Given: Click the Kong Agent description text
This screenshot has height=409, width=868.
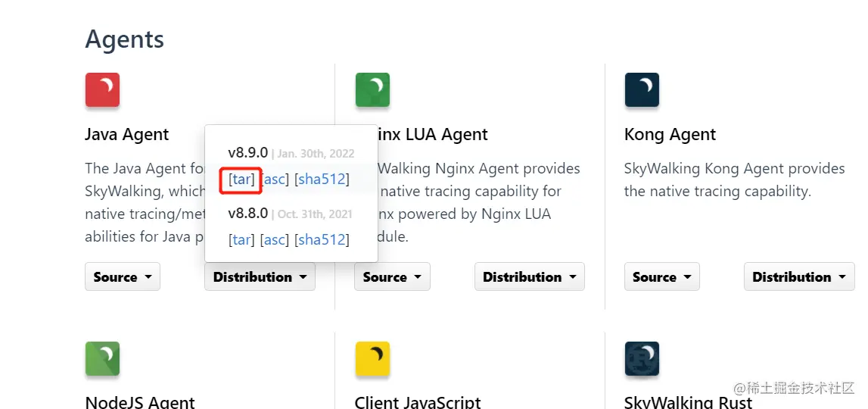Looking at the screenshot, I should coord(735,180).
